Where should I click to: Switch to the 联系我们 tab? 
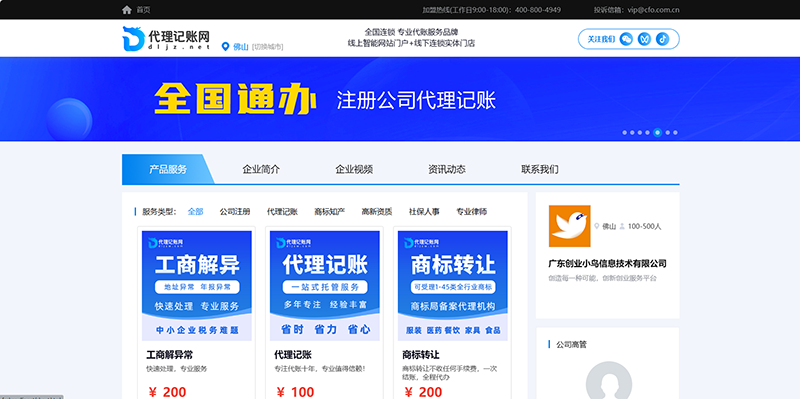pos(540,169)
